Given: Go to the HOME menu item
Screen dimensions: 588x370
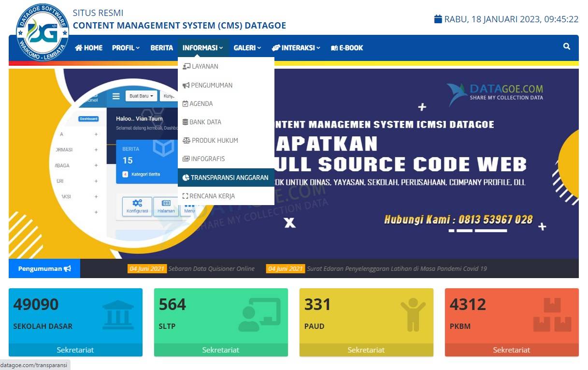Looking at the screenshot, I should pyautogui.click(x=89, y=48).
